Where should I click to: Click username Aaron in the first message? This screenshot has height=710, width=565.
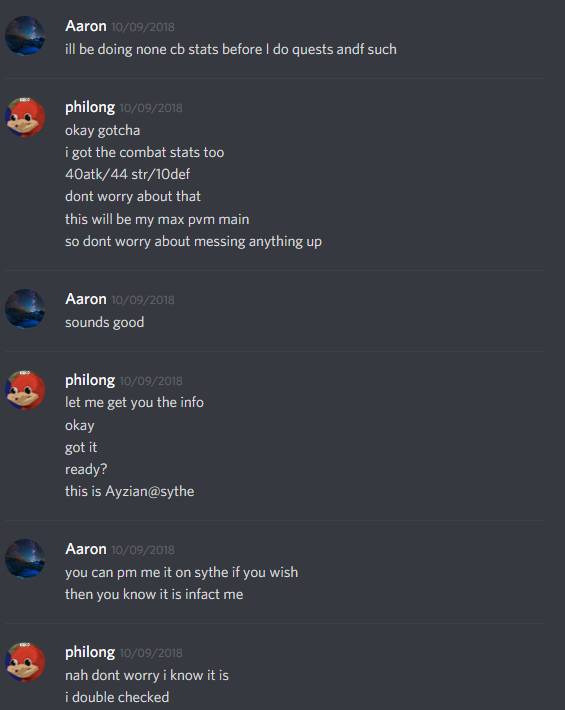tap(86, 26)
